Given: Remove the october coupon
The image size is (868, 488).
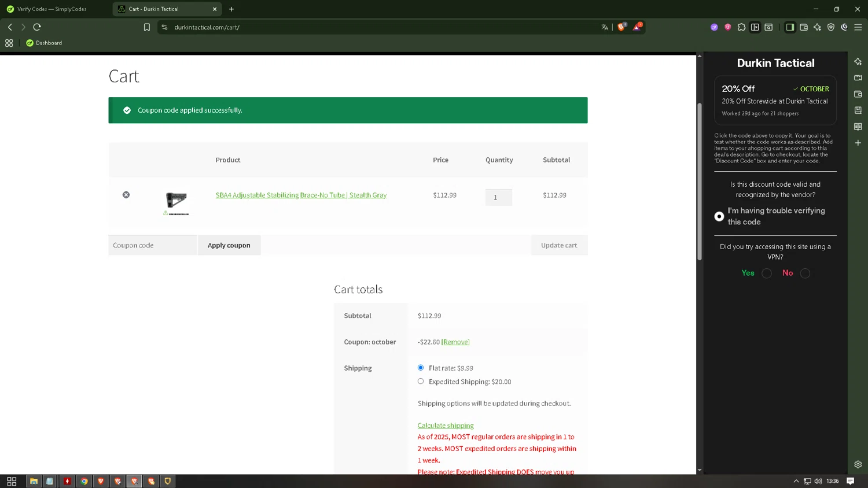Looking at the screenshot, I should (455, 342).
